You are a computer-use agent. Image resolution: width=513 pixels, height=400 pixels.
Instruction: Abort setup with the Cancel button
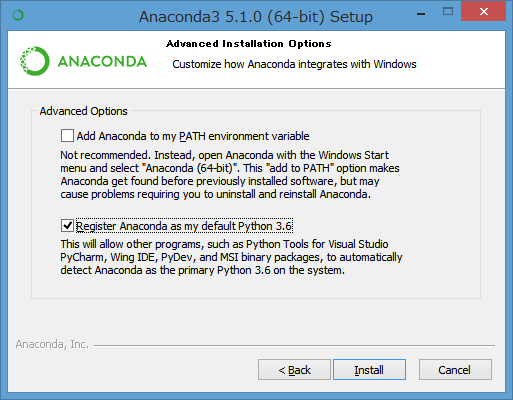pyautogui.click(x=455, y=370)
